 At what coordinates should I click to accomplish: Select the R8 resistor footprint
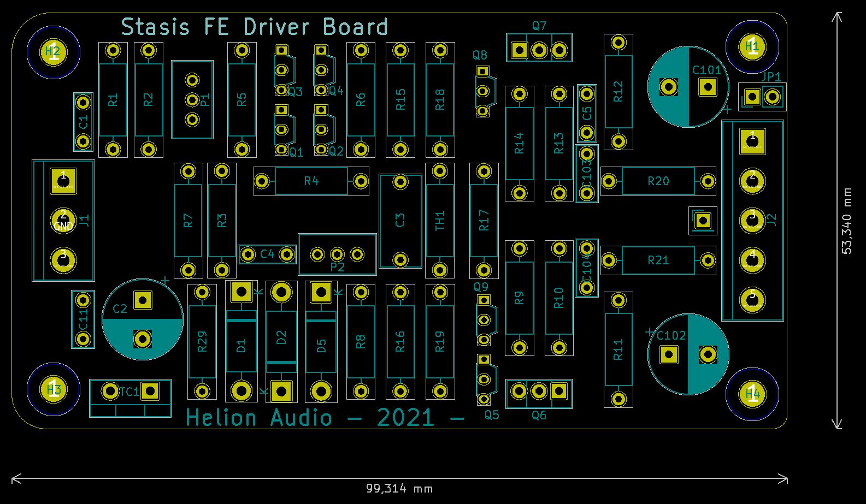click(x=361, y=342)
